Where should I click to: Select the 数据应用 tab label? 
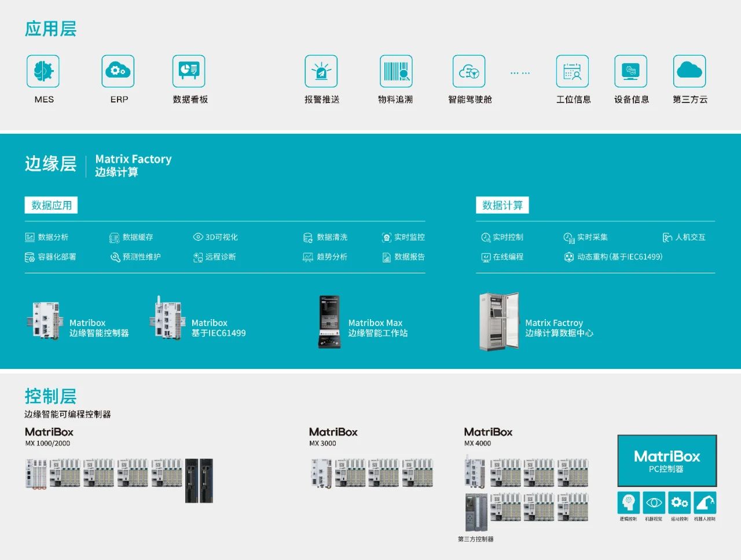[52, 205]
